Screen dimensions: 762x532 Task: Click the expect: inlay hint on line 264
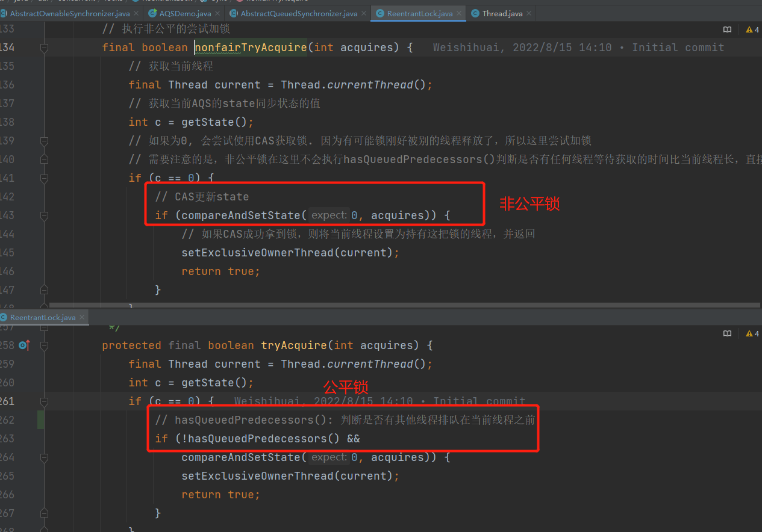pyautogui.click(x=328, y=457)
